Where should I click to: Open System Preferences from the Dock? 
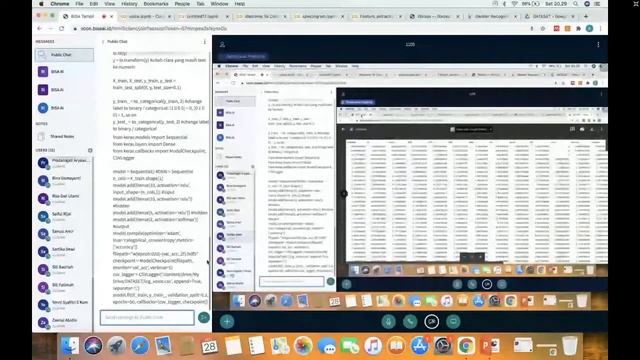[x=442, y=346]
